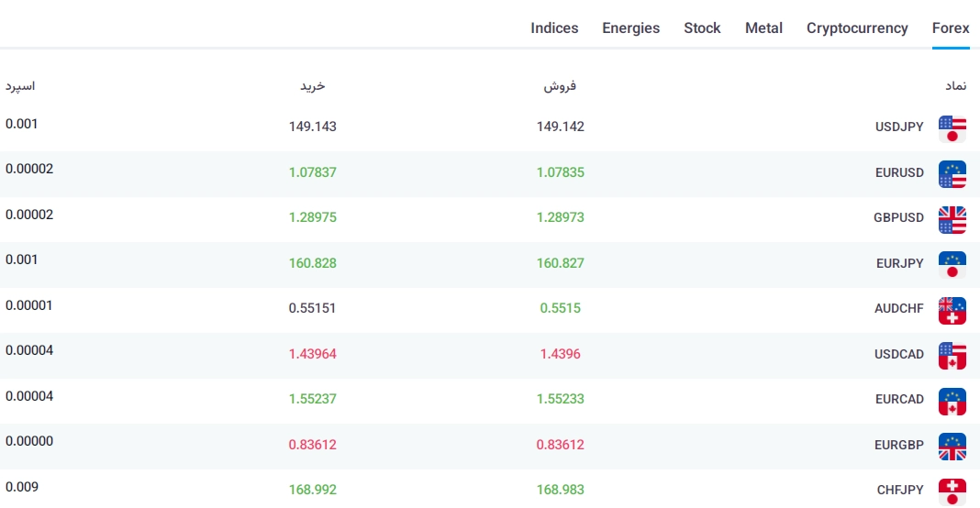Click USDJPY sell price 149.142
Viewport: 980px width, 508px height.
[560, 127]
